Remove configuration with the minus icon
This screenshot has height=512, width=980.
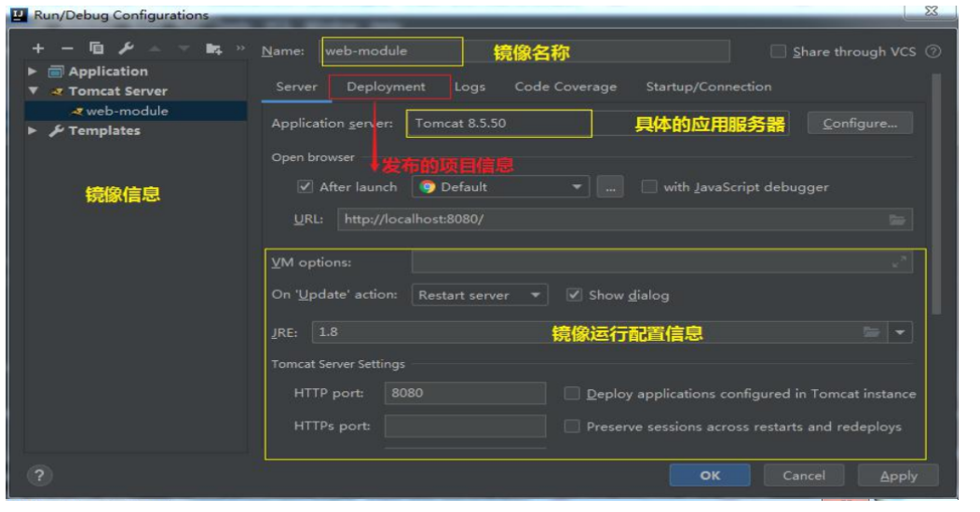point(67,48)
